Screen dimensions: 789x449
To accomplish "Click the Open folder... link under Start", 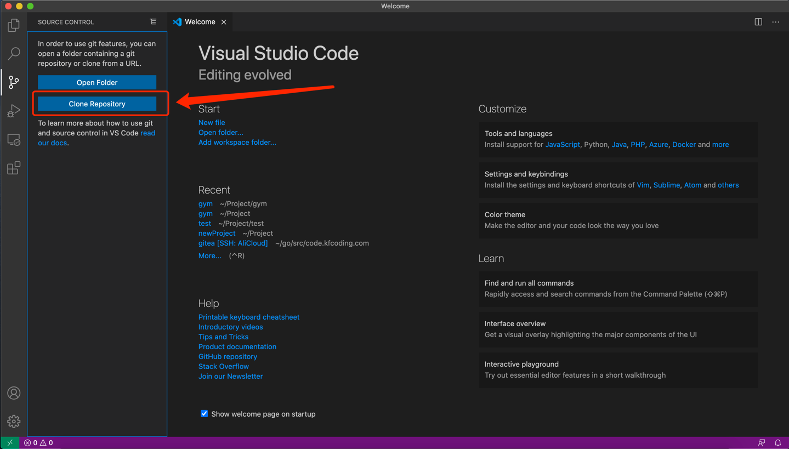I will click(x=221, y=132).
